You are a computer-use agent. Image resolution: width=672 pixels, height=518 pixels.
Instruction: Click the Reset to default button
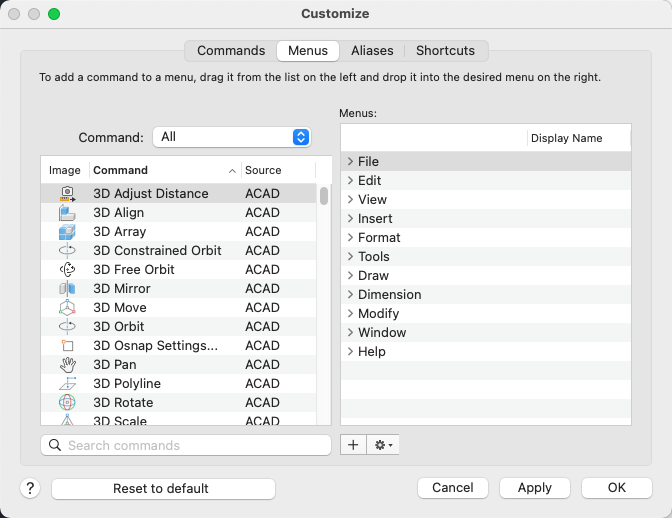coord(163,488)
